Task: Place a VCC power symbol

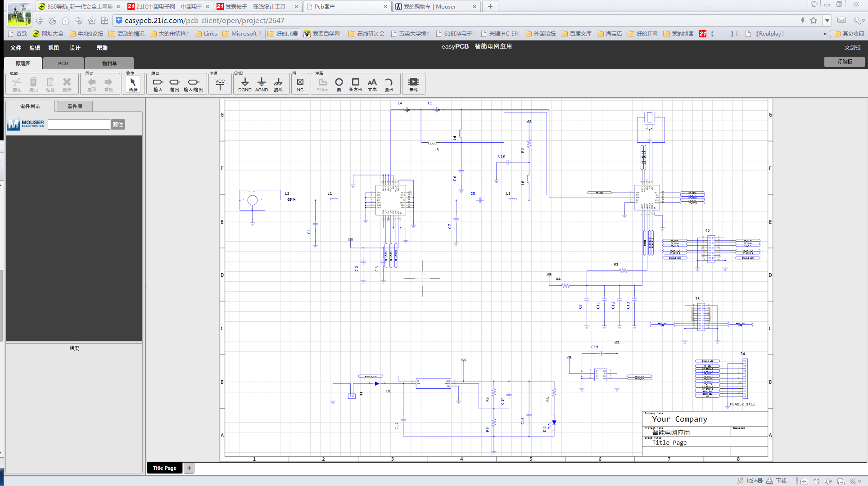Action: click(x=220, y=84)
